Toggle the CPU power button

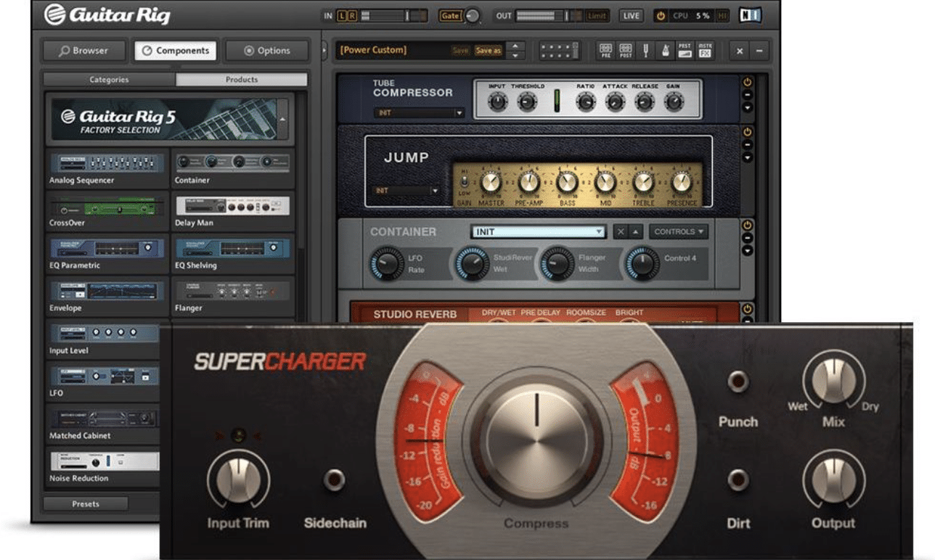click(x=661, y=15)
